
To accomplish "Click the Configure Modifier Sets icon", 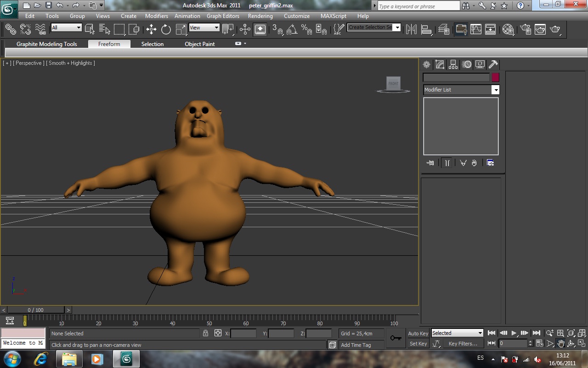I will click(490, 163).
